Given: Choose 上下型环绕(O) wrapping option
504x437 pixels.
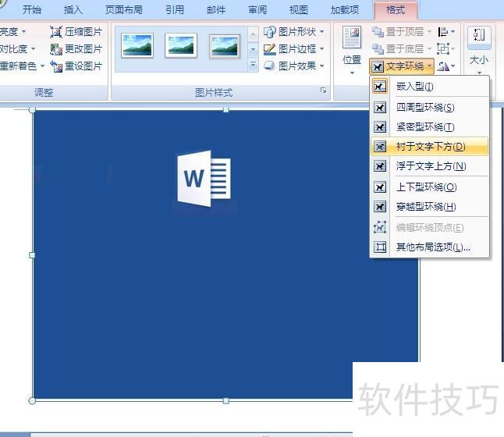Looking at the screenshot, I should tap(429, 187).
